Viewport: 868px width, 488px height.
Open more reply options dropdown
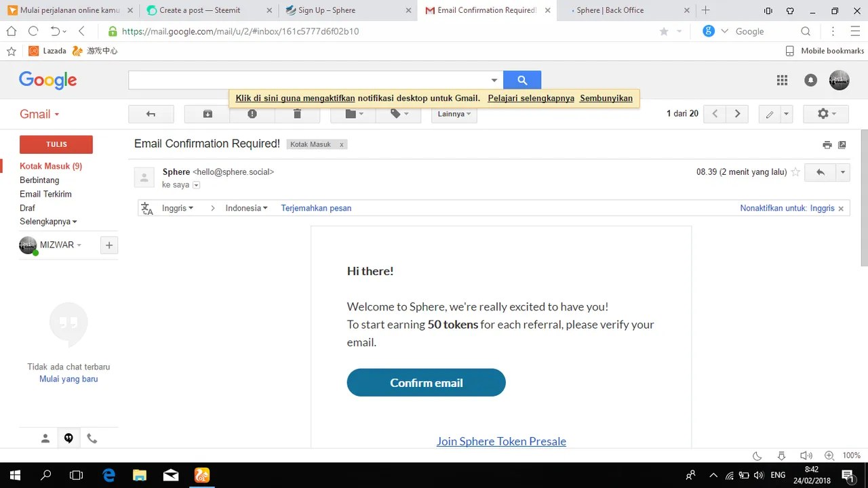(843, 172)
